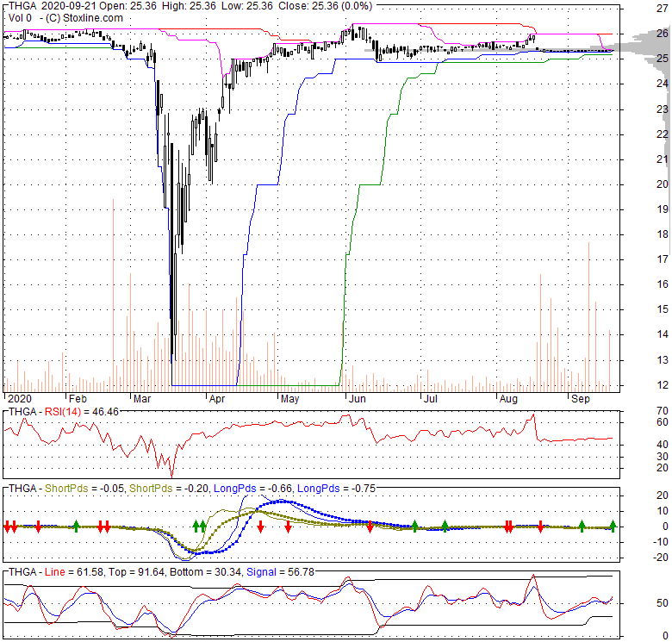
Task: Click the 2020 label on the time axis
Action: (x=20, y=399)
